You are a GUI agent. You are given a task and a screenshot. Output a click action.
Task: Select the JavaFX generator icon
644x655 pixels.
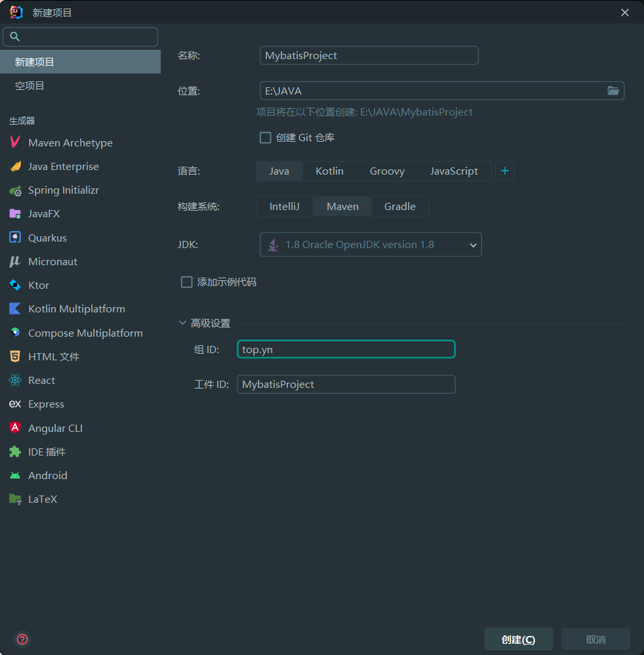click(15, 214)
